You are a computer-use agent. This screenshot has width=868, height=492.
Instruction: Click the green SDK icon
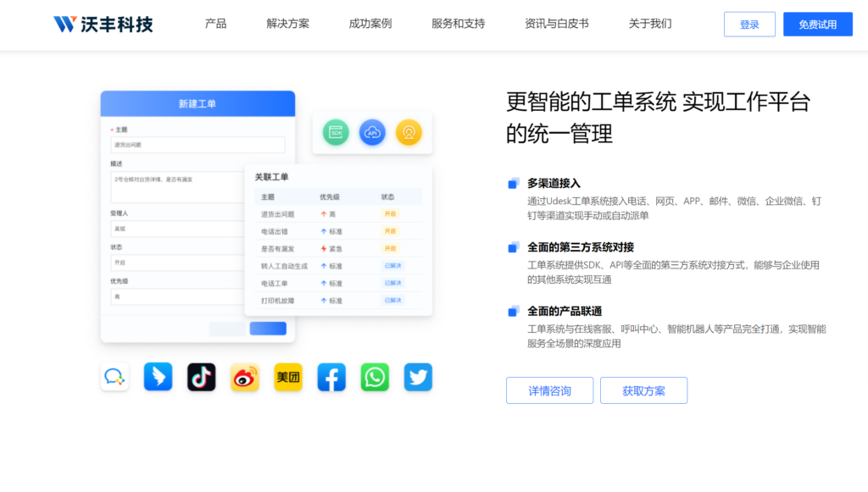[335, 132]
